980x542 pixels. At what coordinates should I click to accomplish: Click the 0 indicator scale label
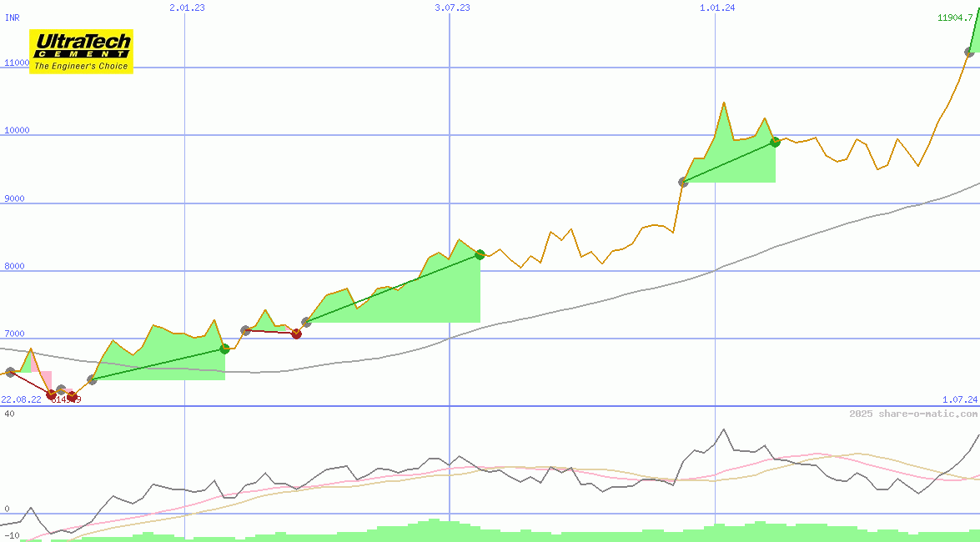point(7,509)
